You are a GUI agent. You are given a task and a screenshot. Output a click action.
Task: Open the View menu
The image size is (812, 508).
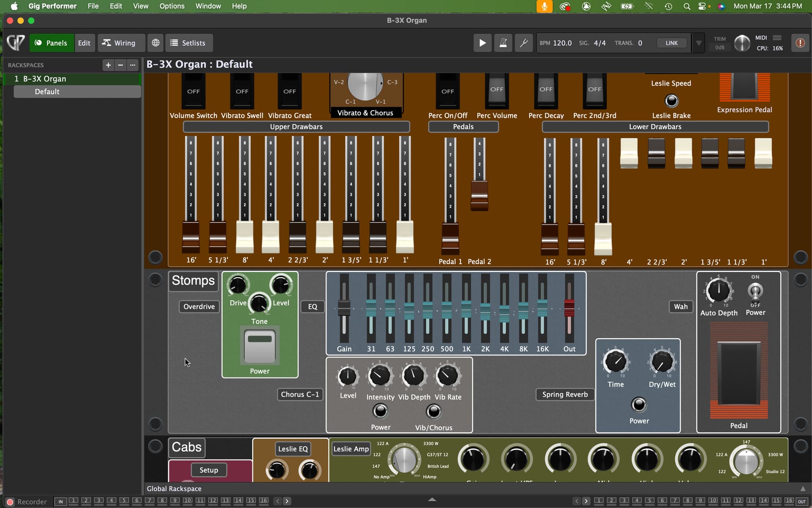point(140,6)
